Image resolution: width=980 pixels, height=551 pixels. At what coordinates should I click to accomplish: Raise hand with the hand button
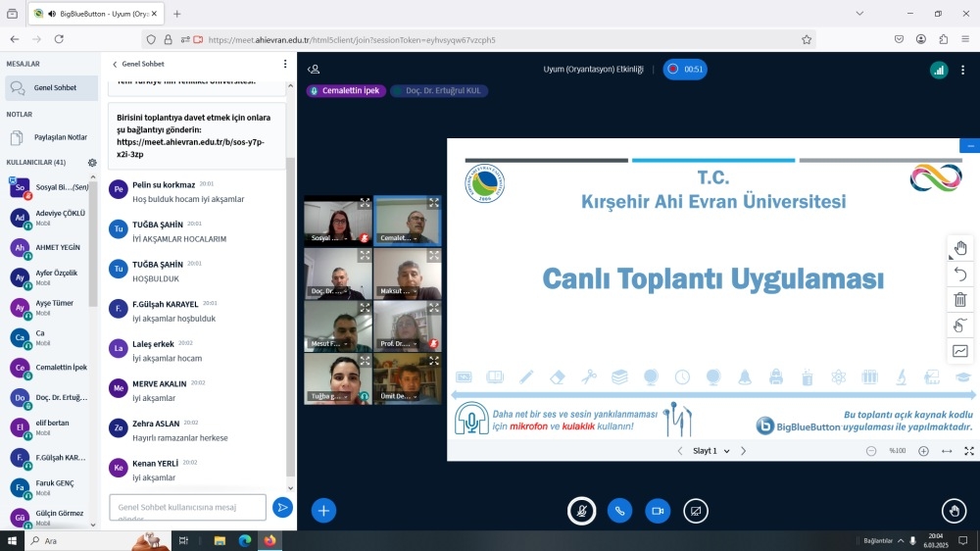click(x=954, y=511)
